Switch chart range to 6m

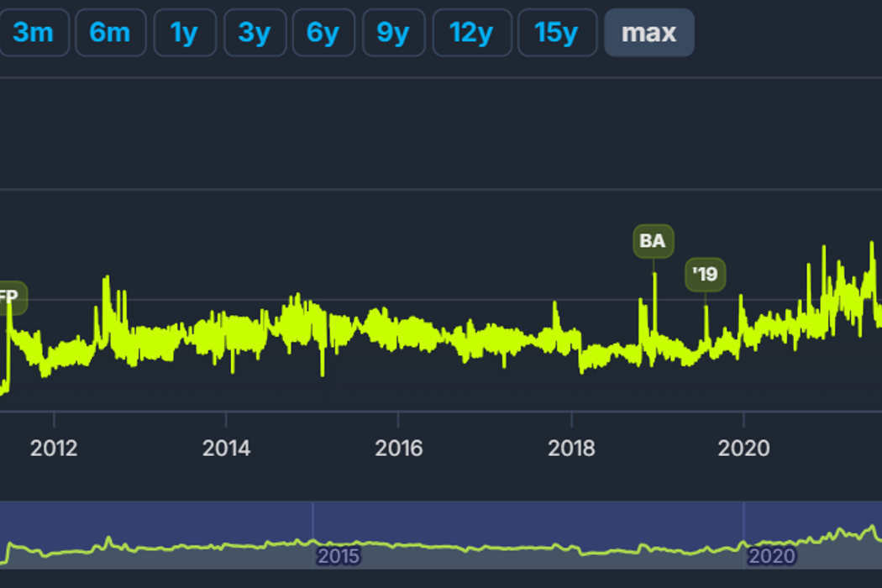[110, 33]
